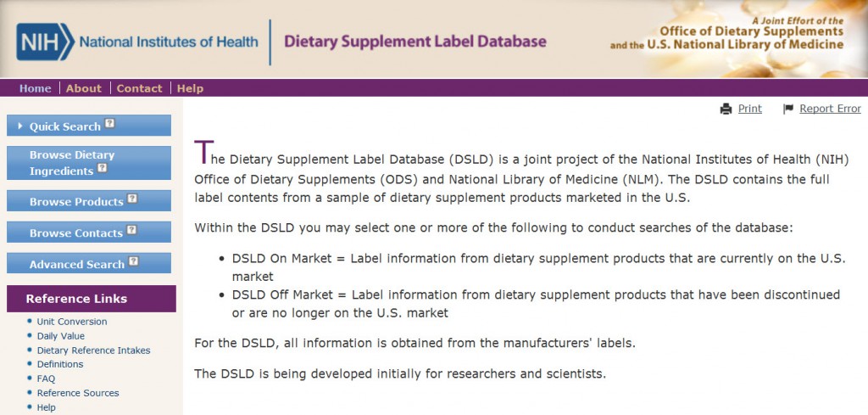
Task: Open the Unit Conversion reference link
Action: 72,322
